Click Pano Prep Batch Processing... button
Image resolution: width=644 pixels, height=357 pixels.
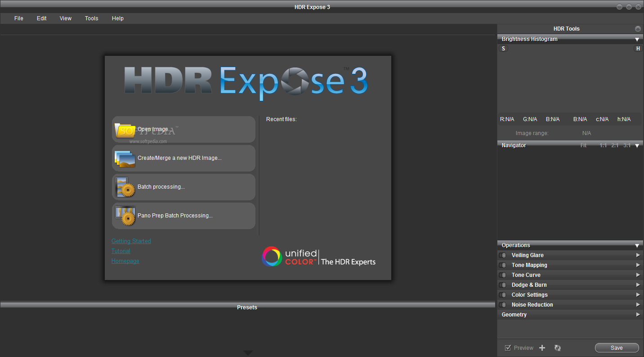coord(183,216)
